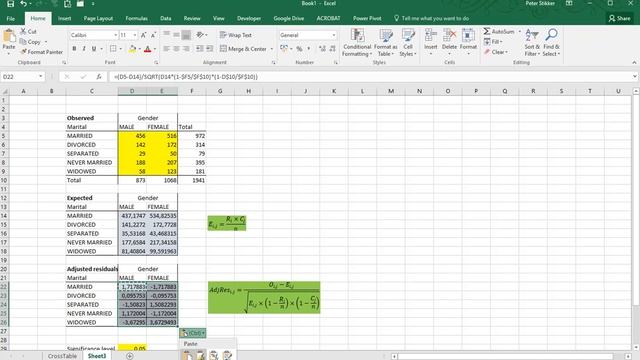Toggle underline formatting
640x360 pixels.
94,49
